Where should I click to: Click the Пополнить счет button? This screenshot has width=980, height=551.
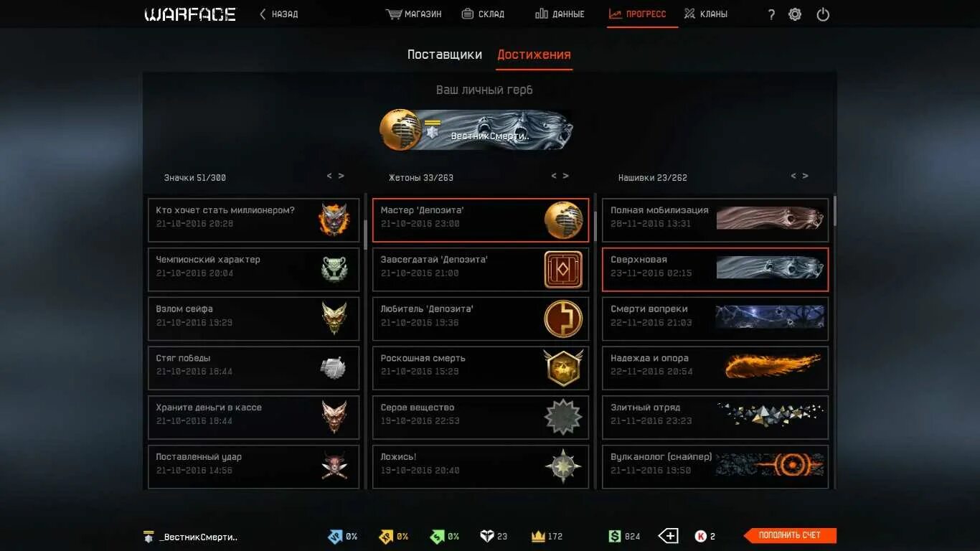[x=790, y=535]
